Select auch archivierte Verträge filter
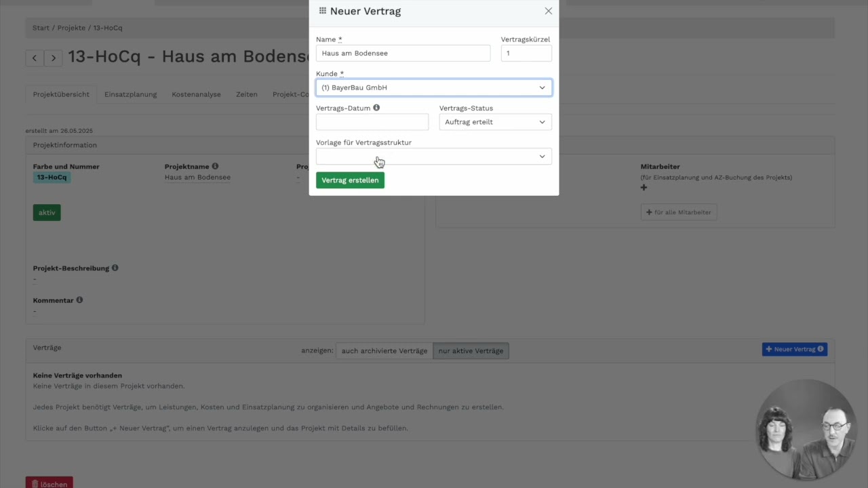The image size is (868, 488). (384, 351)
